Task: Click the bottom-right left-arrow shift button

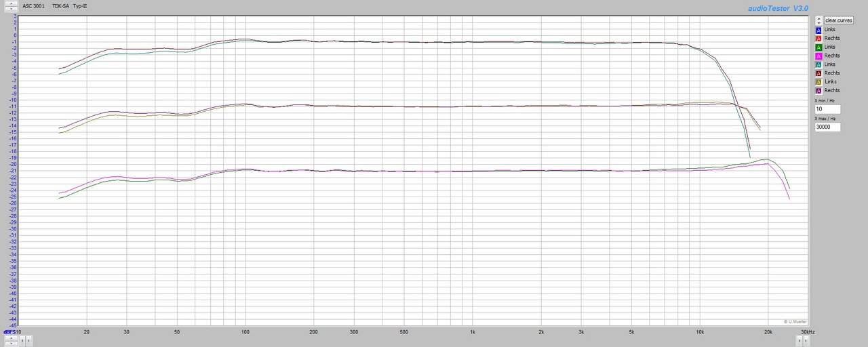Action: coord(800,341)
